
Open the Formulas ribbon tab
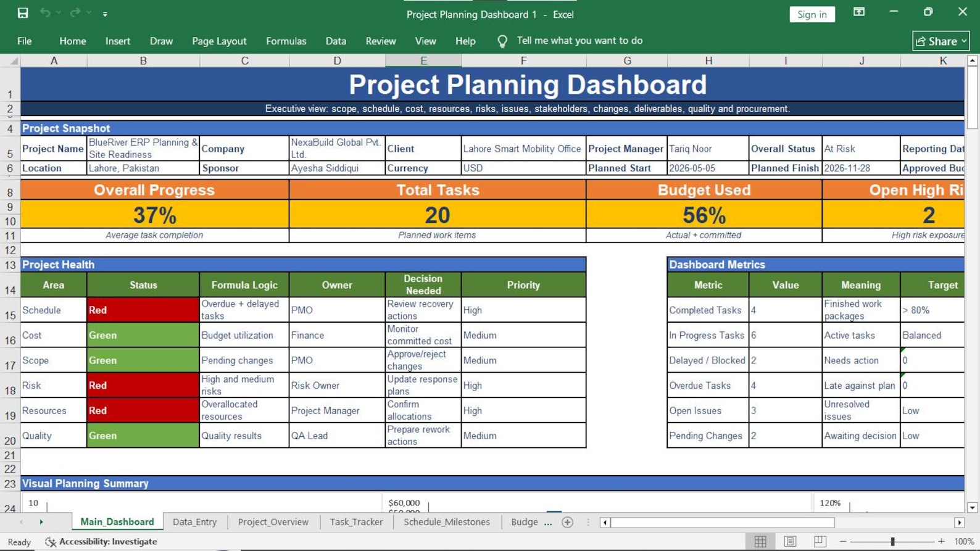(x=286, y=41)
